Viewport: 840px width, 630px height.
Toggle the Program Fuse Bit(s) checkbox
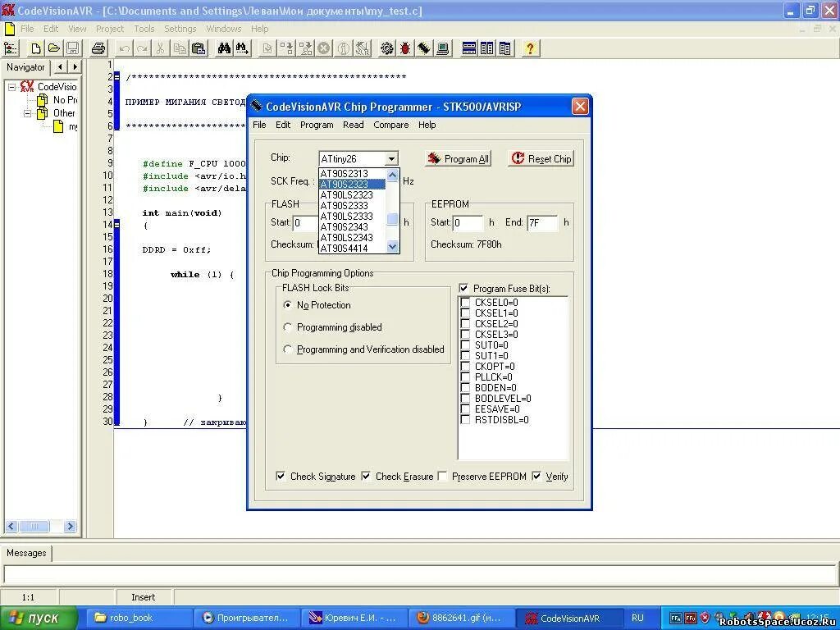[464, 288]
